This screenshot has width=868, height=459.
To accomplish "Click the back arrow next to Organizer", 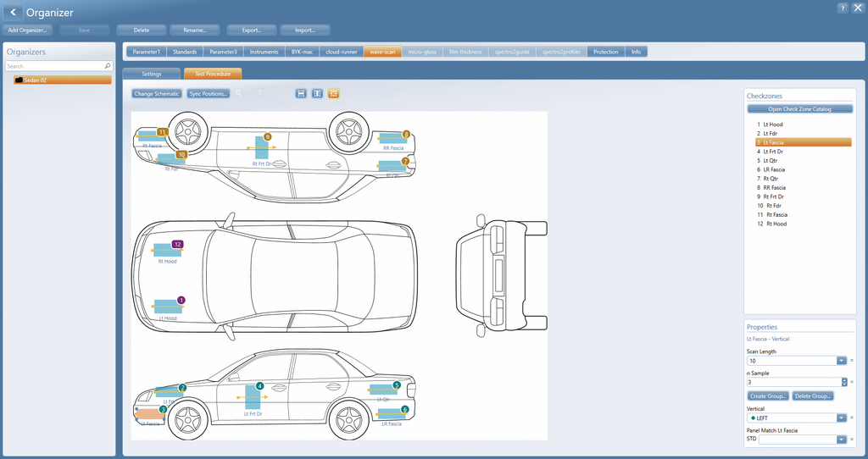I will tap(13, 12).
